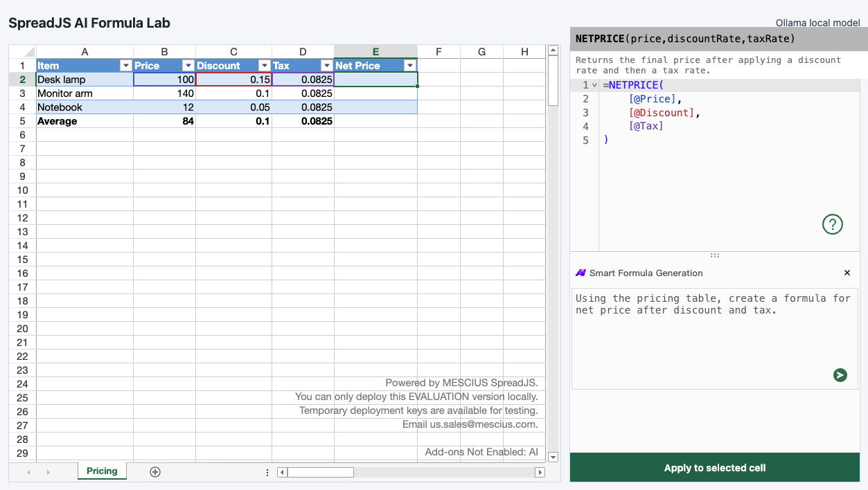Add a new sheet with plus icon
Viewport: 868px width, 490px height.
point(155,472)
